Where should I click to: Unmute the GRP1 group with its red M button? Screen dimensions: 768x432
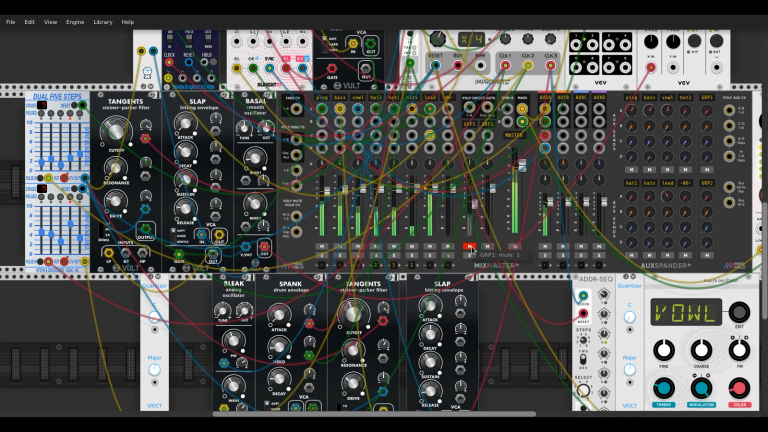pos(469,246)
